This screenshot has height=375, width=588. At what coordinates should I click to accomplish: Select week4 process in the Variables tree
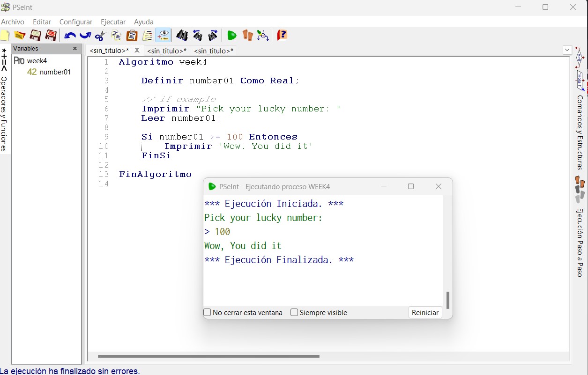tap(37, 61)
